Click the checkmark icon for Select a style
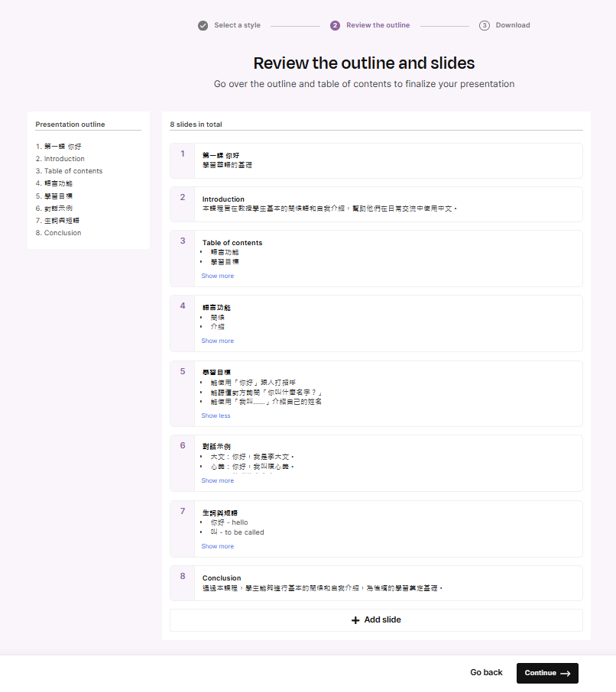This screenshot has width=616, height=692. 203,25
